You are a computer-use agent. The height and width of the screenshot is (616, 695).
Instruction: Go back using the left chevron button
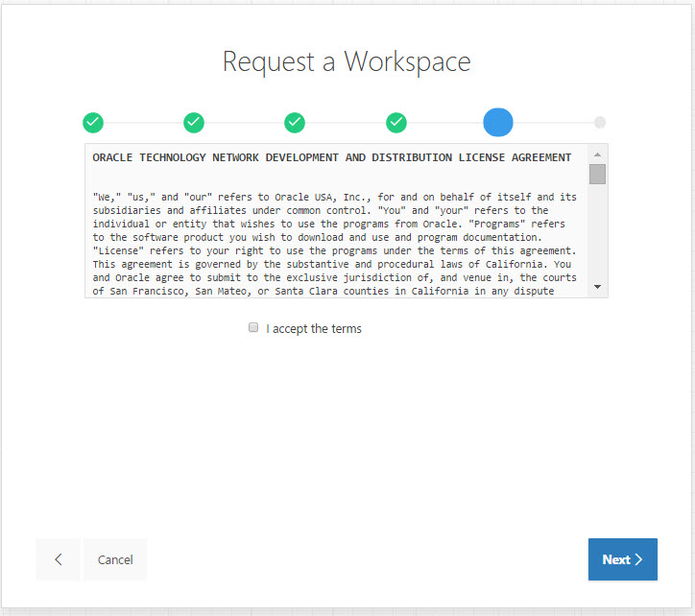pos(58,559)
